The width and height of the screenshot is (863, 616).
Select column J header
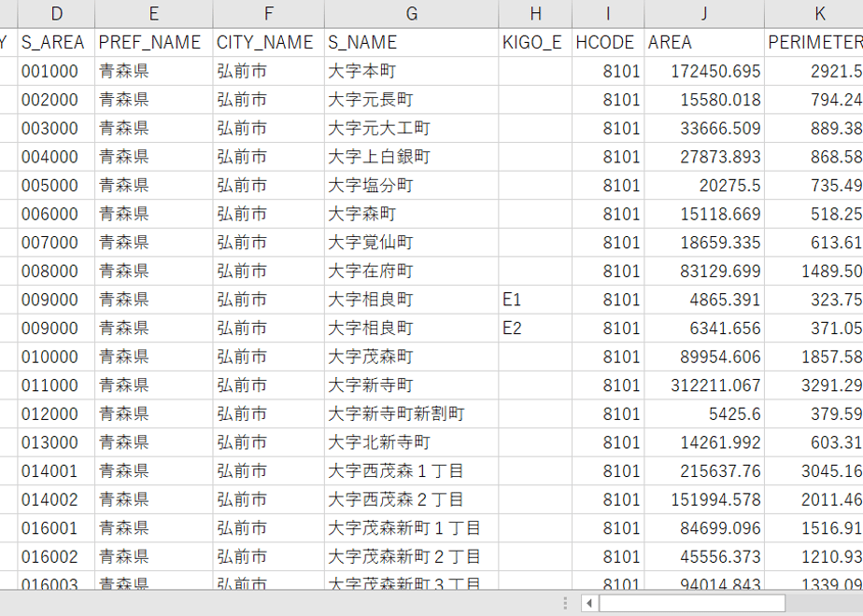704,14
